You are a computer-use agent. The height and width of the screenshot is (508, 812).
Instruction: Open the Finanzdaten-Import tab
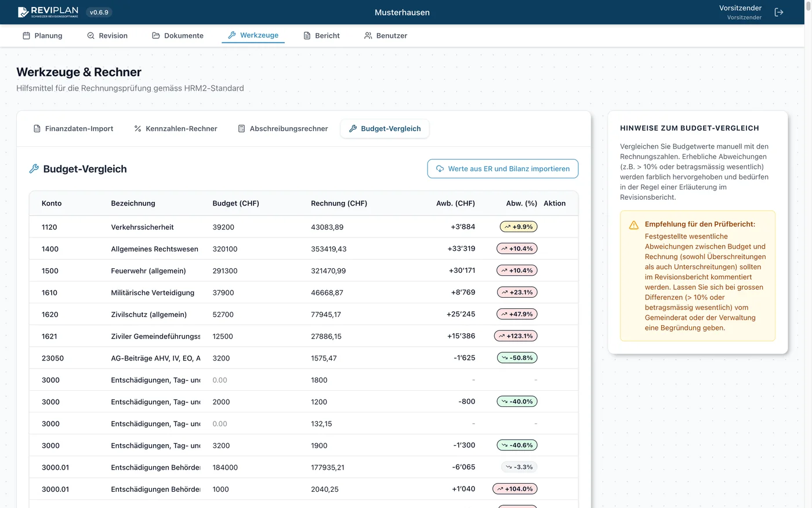(73, 129)
